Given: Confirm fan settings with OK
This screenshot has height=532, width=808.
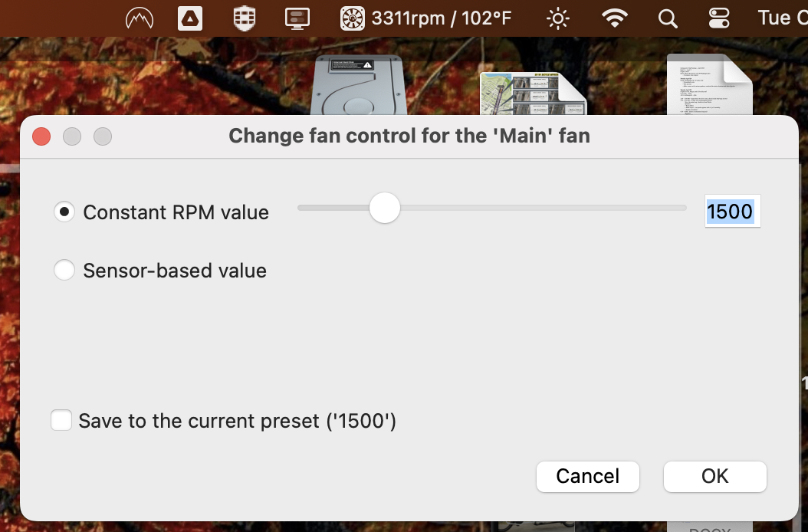Looking at the screenshot, I should point(714,476).
